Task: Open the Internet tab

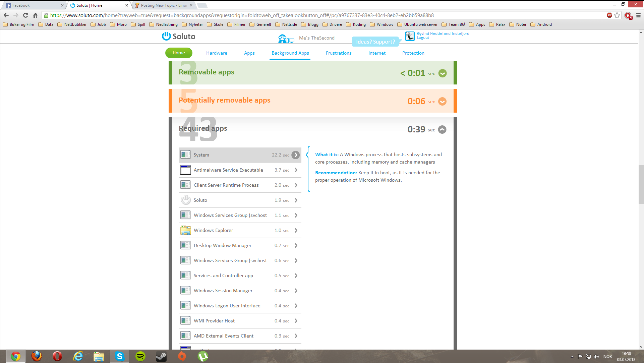Action: [377, 53]
